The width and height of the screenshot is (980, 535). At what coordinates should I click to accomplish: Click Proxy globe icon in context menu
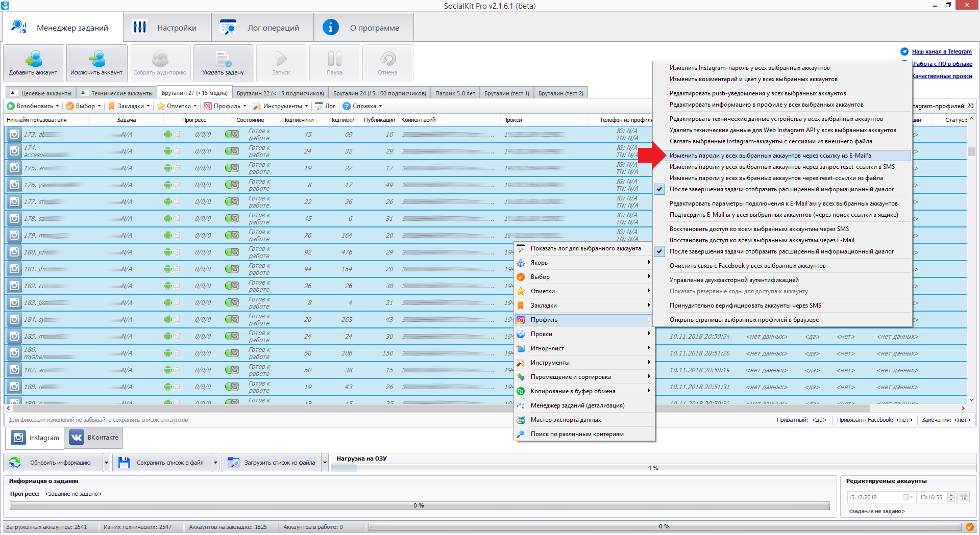521,334
